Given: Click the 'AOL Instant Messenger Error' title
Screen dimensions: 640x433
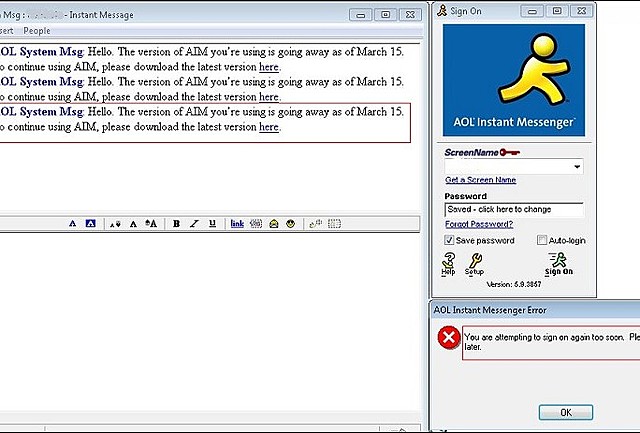Looking at the screenshot, I should pos(490,310).
